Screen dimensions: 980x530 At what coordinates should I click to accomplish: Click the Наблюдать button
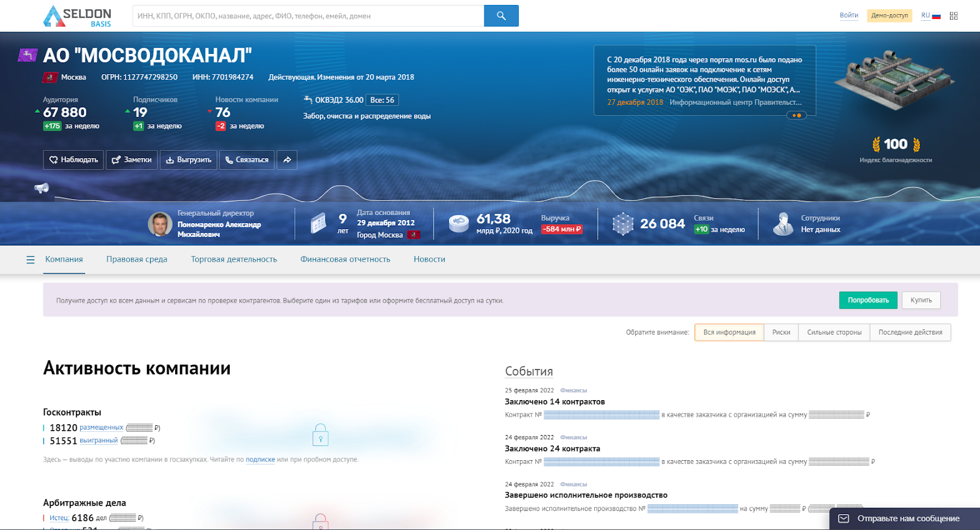tap(73, 160)
